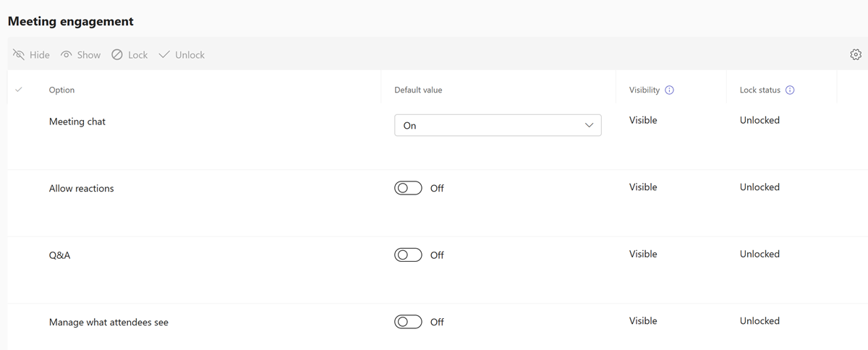This screenshot has height=350, width=868.
Task: Click the select-all checkmark in header
Action: pos(19,90)
